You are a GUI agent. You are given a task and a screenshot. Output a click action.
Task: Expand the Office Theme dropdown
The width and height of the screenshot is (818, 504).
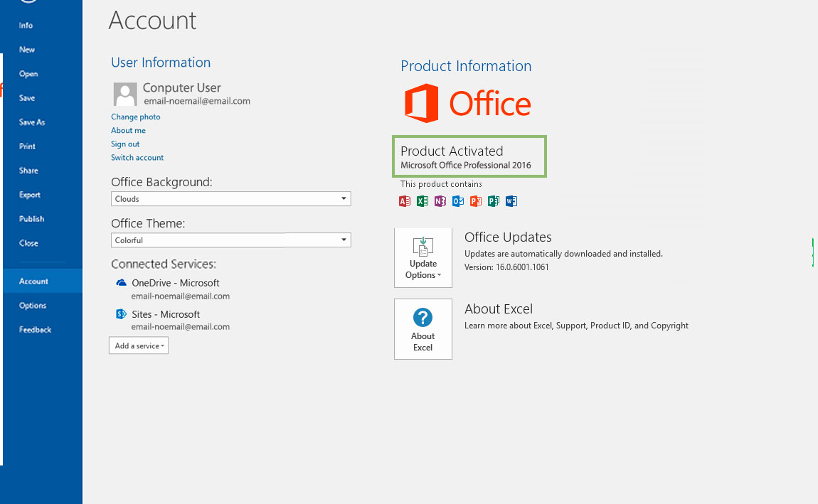[230, 240]
